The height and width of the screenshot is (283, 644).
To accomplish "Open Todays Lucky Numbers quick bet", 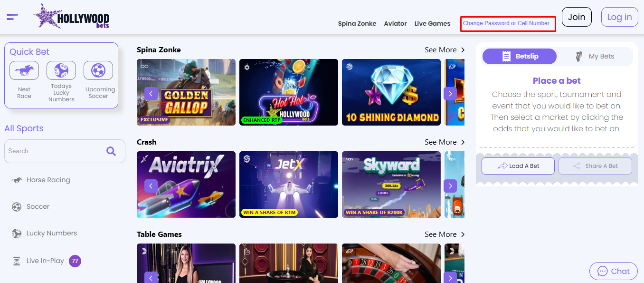I will tap(61, 70).
